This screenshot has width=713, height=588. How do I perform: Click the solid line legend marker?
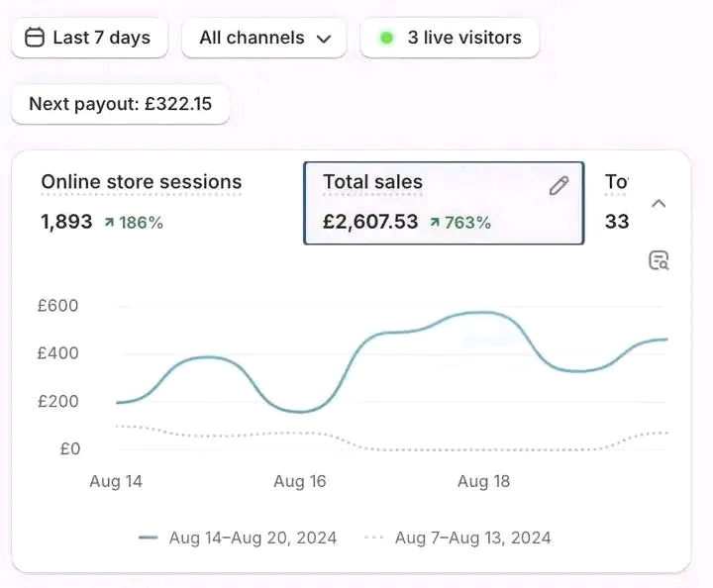click(x=149, y=539)
